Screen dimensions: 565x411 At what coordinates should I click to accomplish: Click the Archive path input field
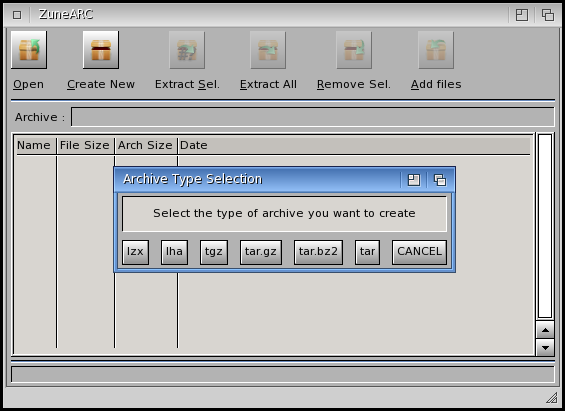coord(312,117)
